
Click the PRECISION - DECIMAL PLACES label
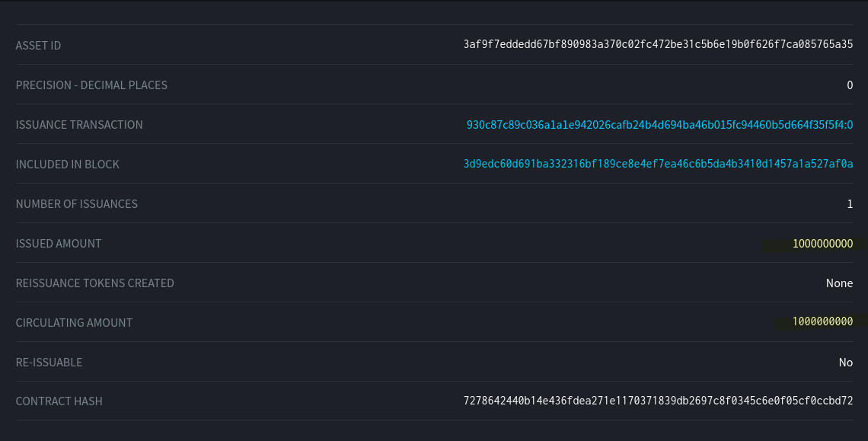coord(91,85)
